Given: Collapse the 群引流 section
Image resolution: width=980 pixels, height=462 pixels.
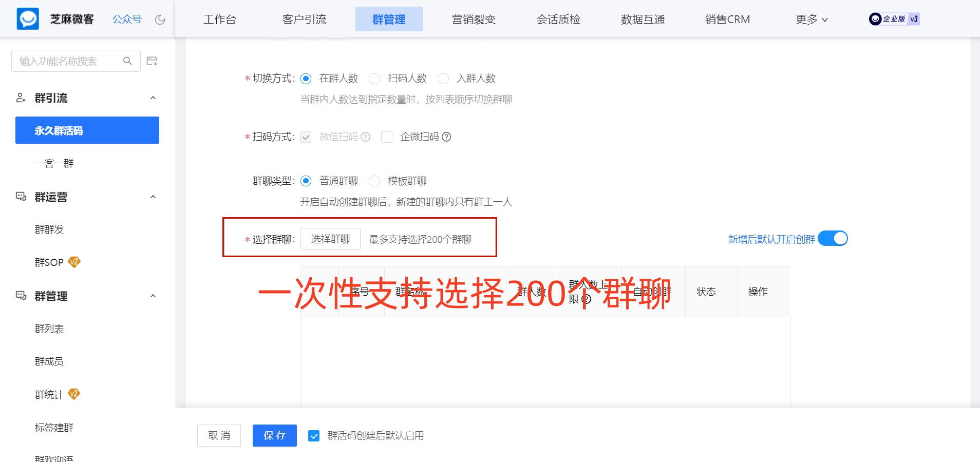Looking at the screenshot, I should (153, 98).
